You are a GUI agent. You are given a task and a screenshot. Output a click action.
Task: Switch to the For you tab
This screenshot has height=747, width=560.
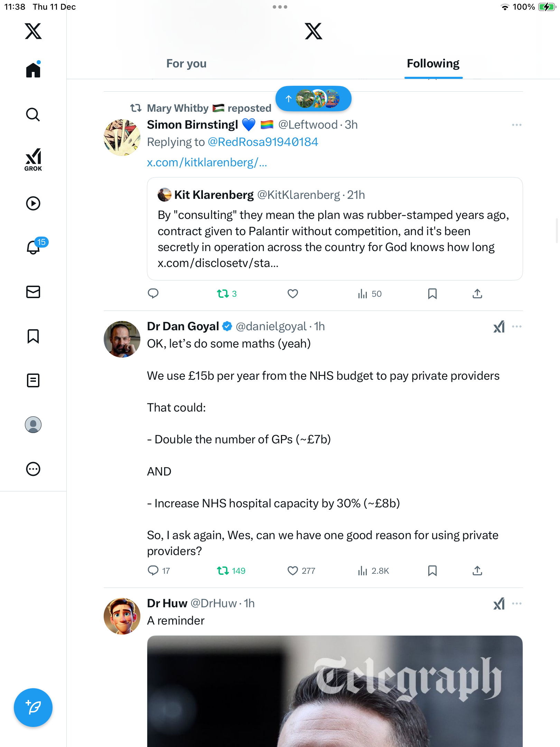[186, 64]
